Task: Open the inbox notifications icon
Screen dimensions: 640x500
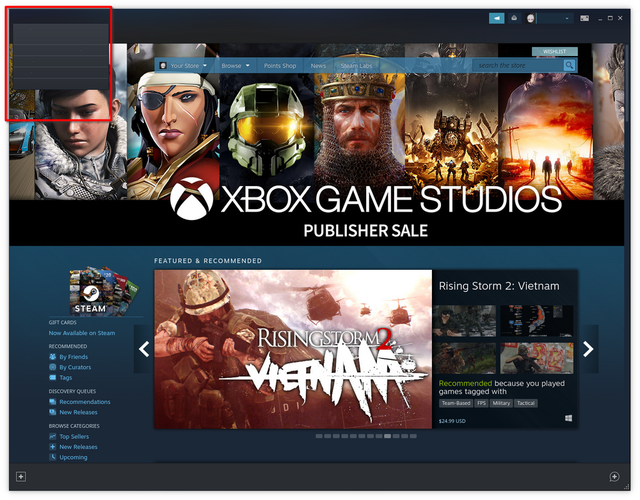Action: (514, 18)
